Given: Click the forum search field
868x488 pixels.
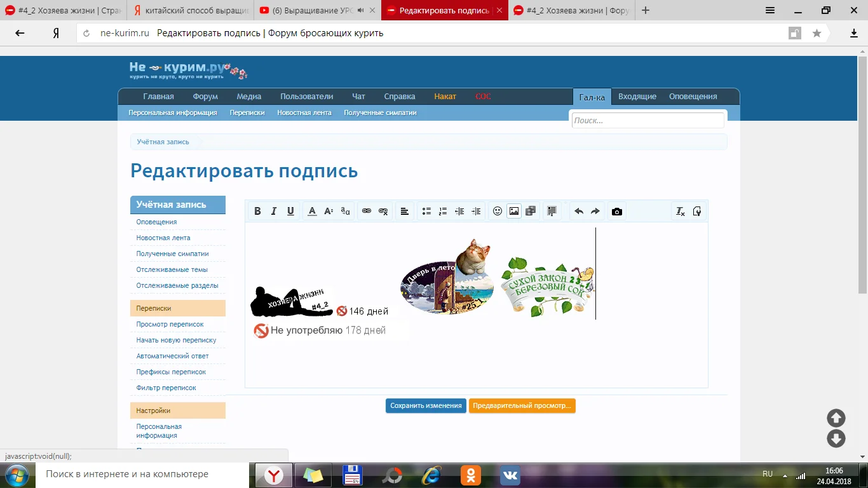Looking at the screenshot, I should coord(648,120).
